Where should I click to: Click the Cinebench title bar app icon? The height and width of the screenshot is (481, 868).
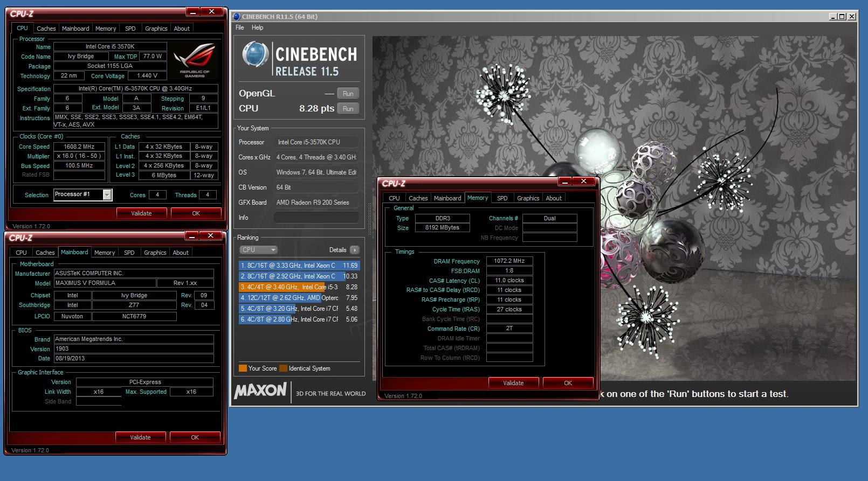tap(237, 17)
